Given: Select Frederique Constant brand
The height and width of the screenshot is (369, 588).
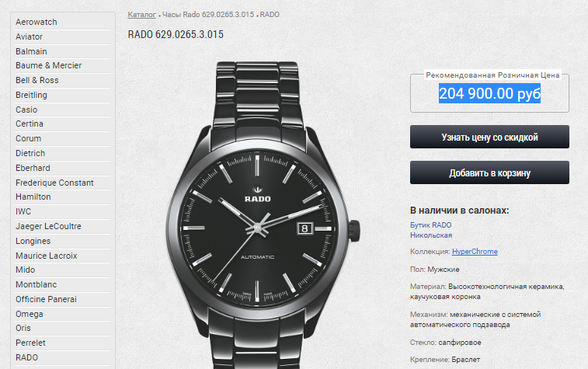Looking at the screenshot, I should coord(54,183).
